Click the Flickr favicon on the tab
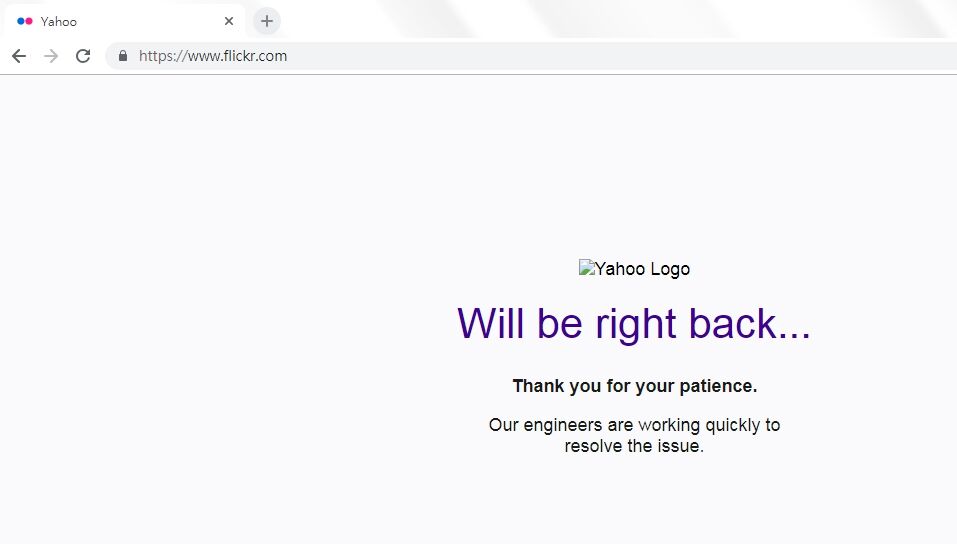The image size is (957, 544). 24,21
